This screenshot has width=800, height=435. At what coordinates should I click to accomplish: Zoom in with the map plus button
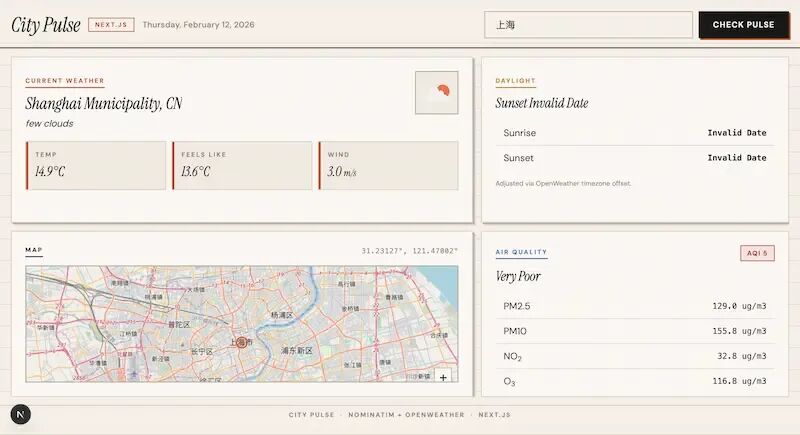pos(443,377)
